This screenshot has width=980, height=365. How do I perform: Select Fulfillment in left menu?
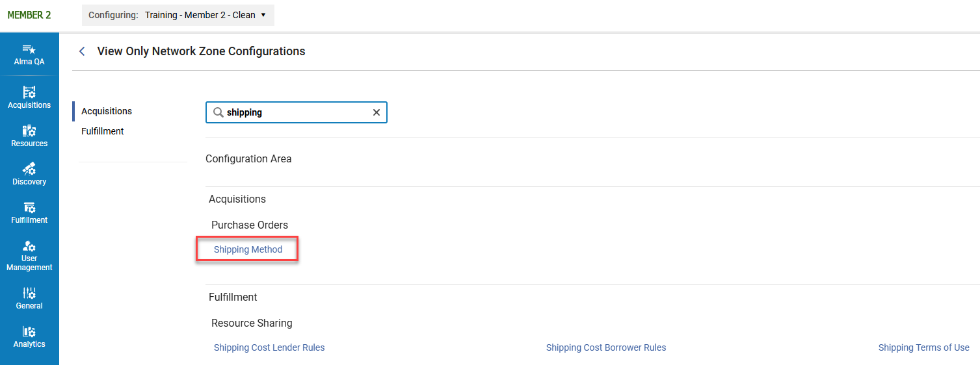pos(103,131)
